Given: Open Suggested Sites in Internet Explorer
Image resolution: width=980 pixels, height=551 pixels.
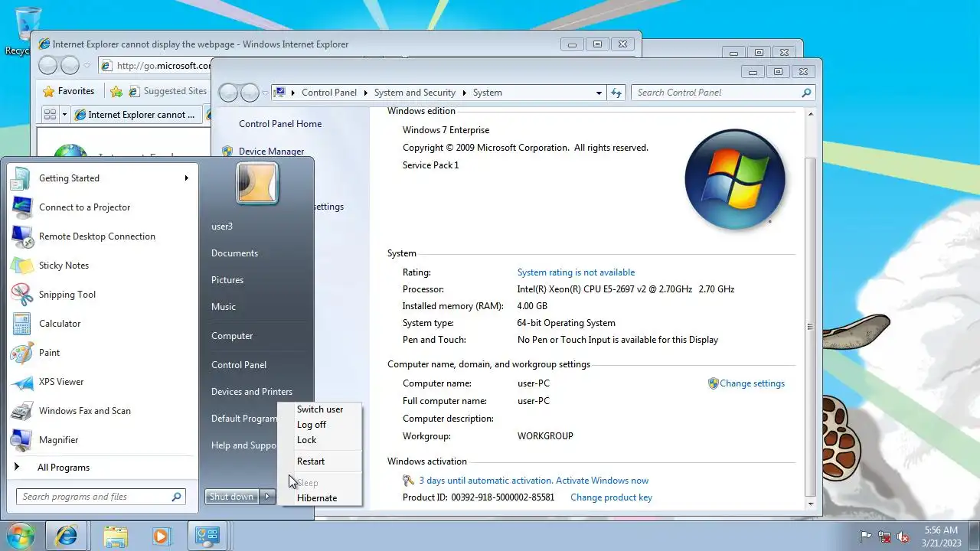Looking at the screenshot, I should 168,91.
